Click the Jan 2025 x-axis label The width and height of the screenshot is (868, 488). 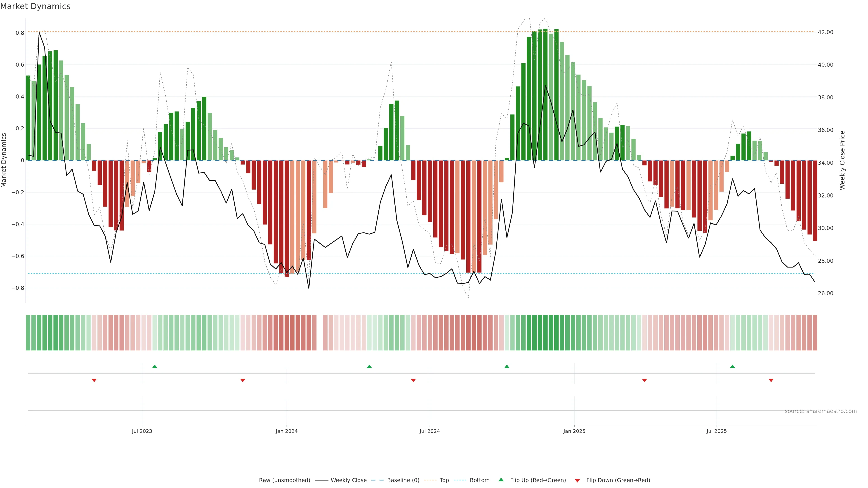pos(574,431)
